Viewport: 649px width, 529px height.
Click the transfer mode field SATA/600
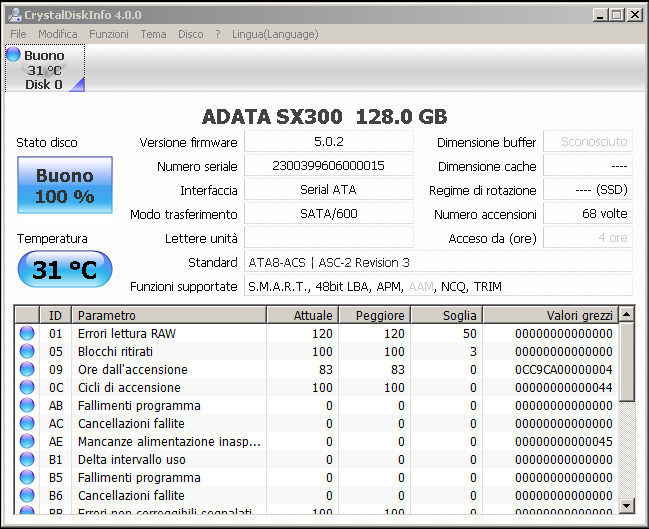(x=329, y=214)
